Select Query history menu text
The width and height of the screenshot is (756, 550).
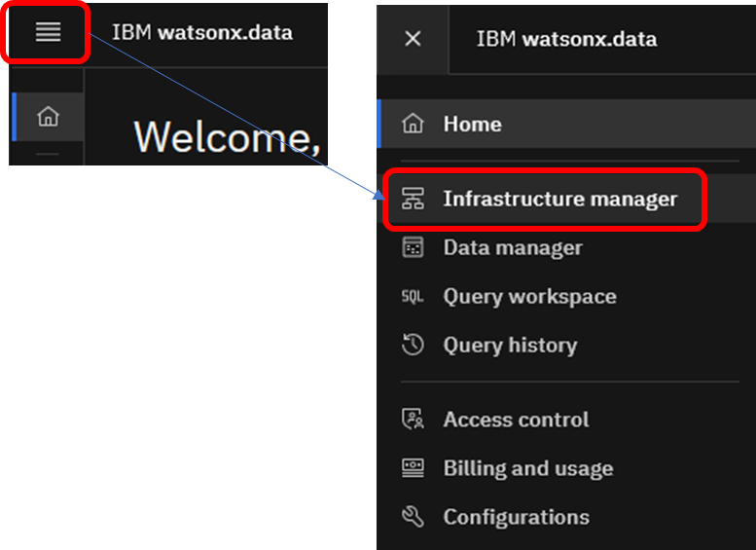(x=510, y=346)
